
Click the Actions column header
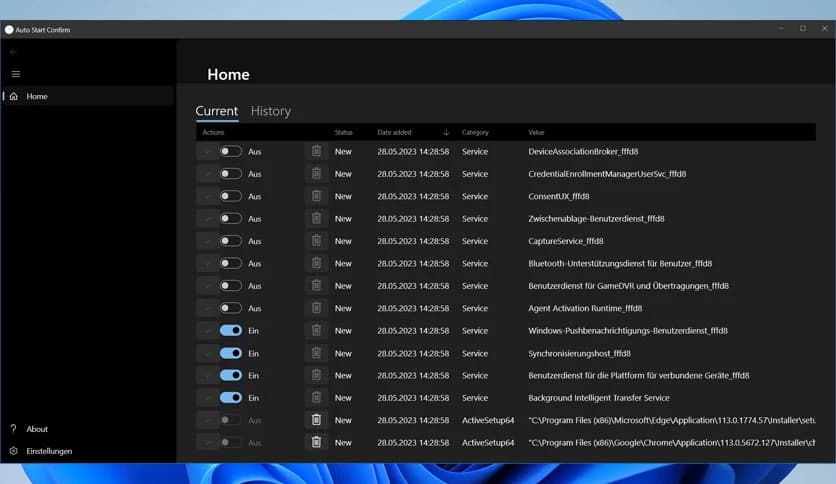click(x=213, y=132)
